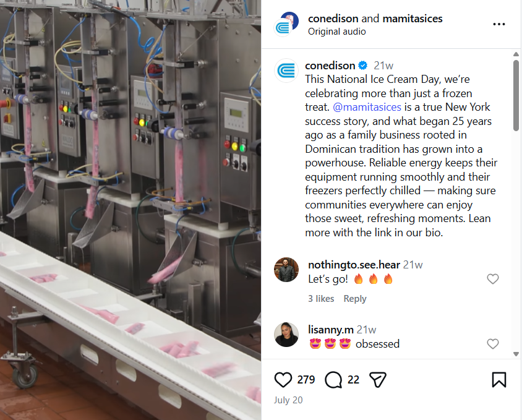522x420 pixels.
Task: Open the Original audio link
Action: click(336, 32)
